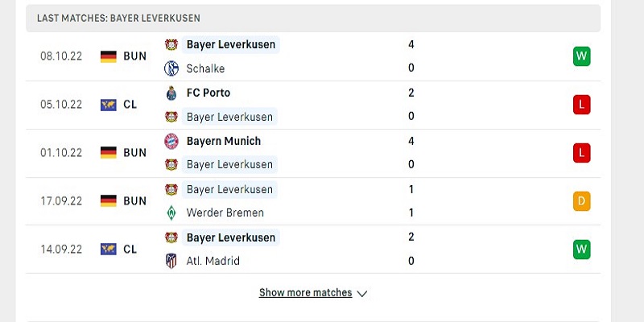Image resolution: width=644 pixels, height=322 pixels.
Task: Open CL competition label for 14.09.22 match
Action: pyautogui.click(x=130, y=250)
